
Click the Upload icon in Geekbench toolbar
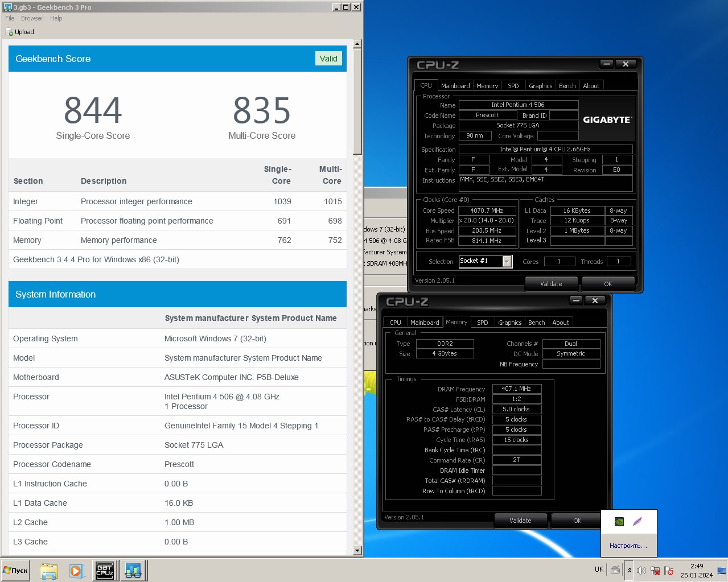click(x=9, y=32)
